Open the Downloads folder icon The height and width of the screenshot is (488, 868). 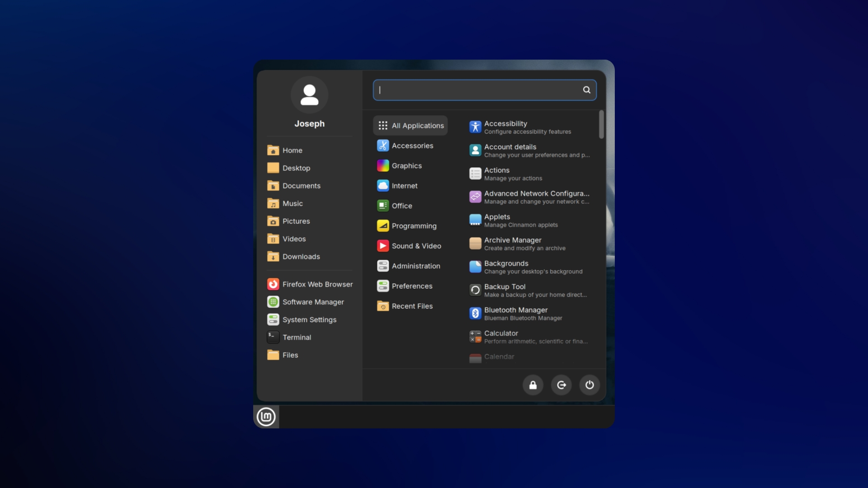tap(273, 257)
